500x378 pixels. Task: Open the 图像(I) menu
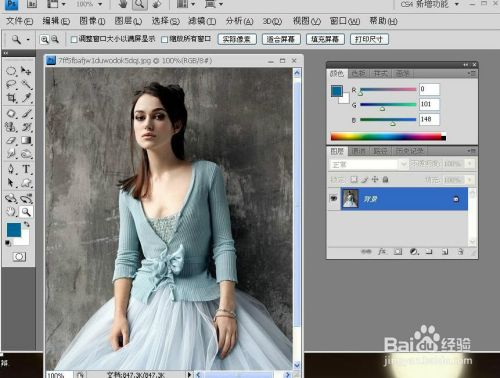[x=92, y=21]
